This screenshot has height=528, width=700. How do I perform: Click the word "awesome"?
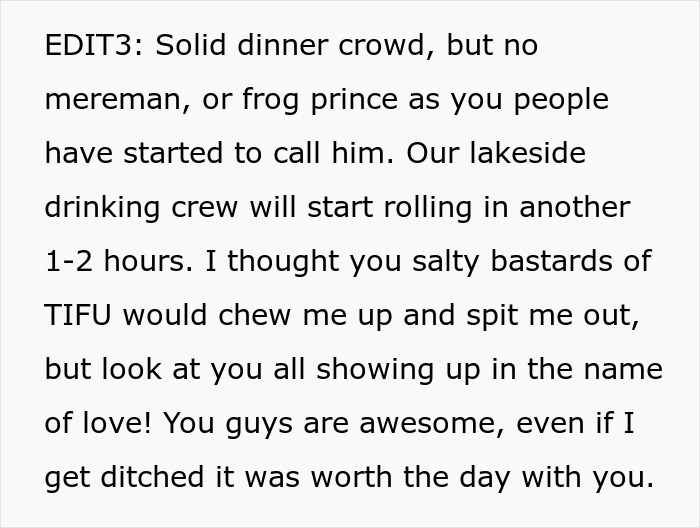click(x=404, y=422)
